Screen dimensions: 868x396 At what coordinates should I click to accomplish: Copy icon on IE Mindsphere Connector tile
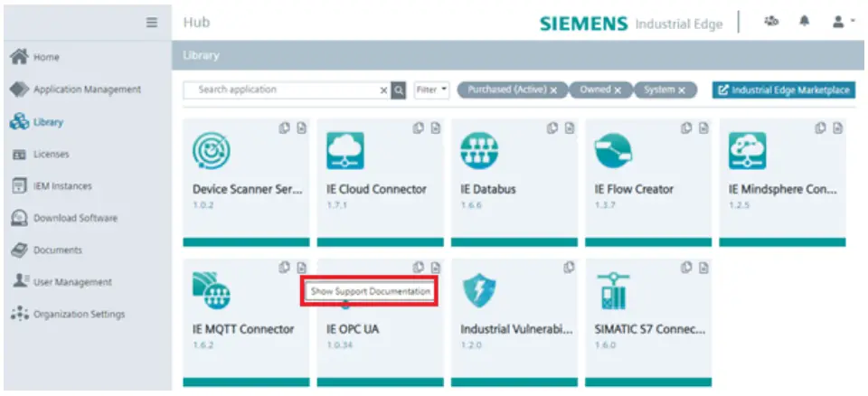click(x=820, y=128)
